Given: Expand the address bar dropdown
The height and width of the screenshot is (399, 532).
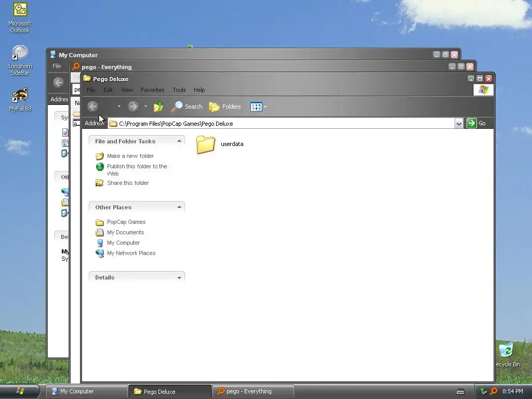Looking at the screenshot, I should pyautogui.click(x=459, y=124).
